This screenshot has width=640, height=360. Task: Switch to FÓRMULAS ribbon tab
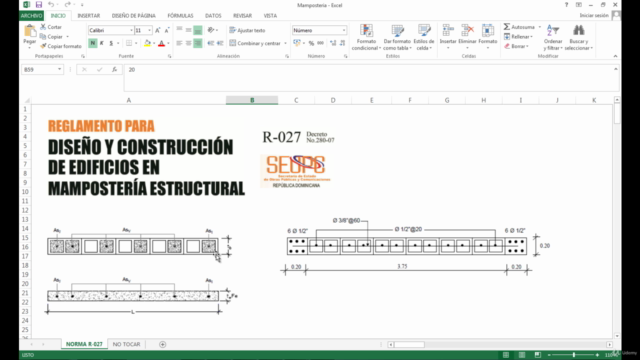(x=180, y=16)
